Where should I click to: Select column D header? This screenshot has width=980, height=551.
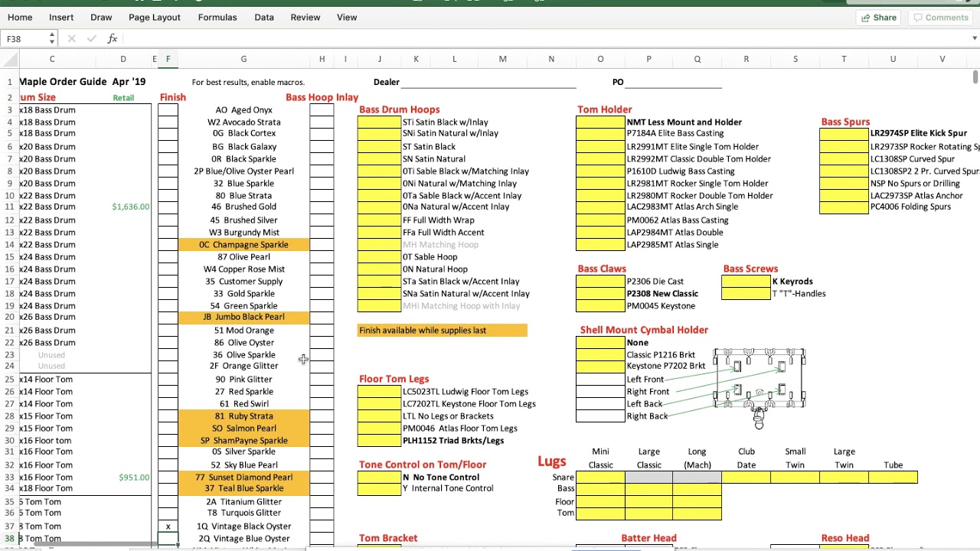pos(123,59)
